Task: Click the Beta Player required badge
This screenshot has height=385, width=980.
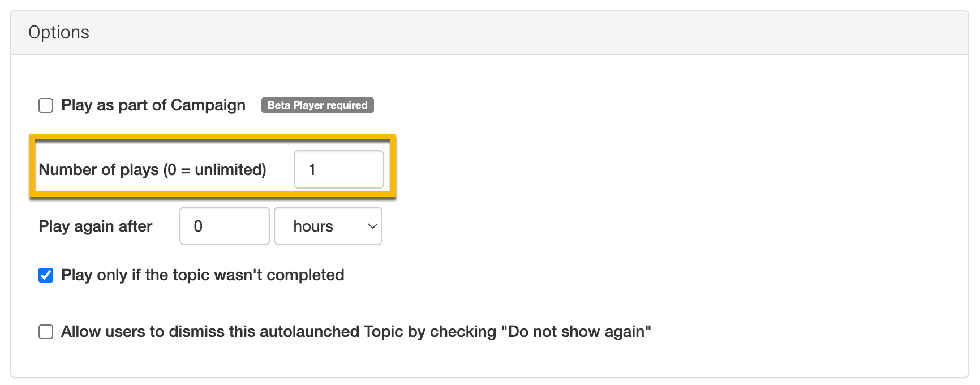Action: pyautogui.click(x=317, y=105)
